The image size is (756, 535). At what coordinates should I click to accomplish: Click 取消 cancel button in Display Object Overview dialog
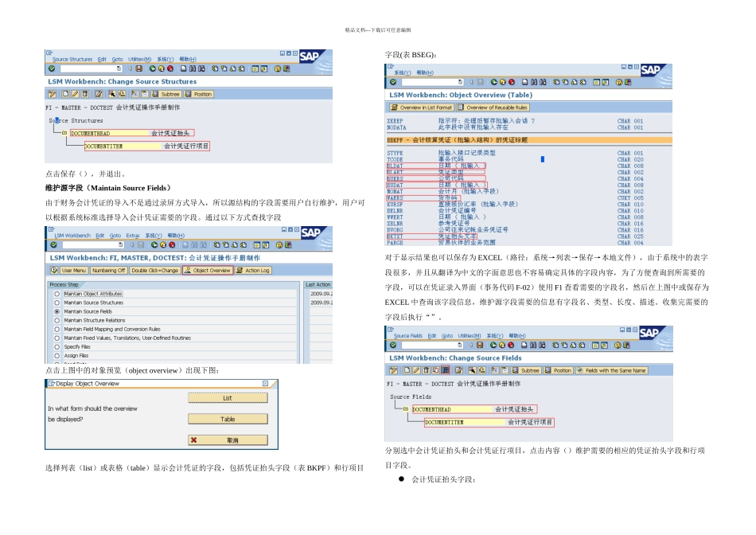(x=228, y=440)
